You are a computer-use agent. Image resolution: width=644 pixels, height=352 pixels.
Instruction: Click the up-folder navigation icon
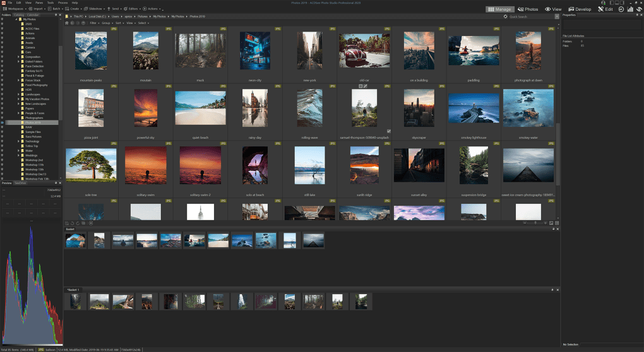83,23
